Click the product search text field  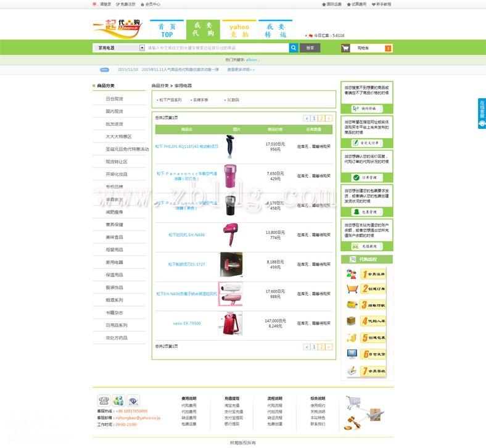point(216,48)
